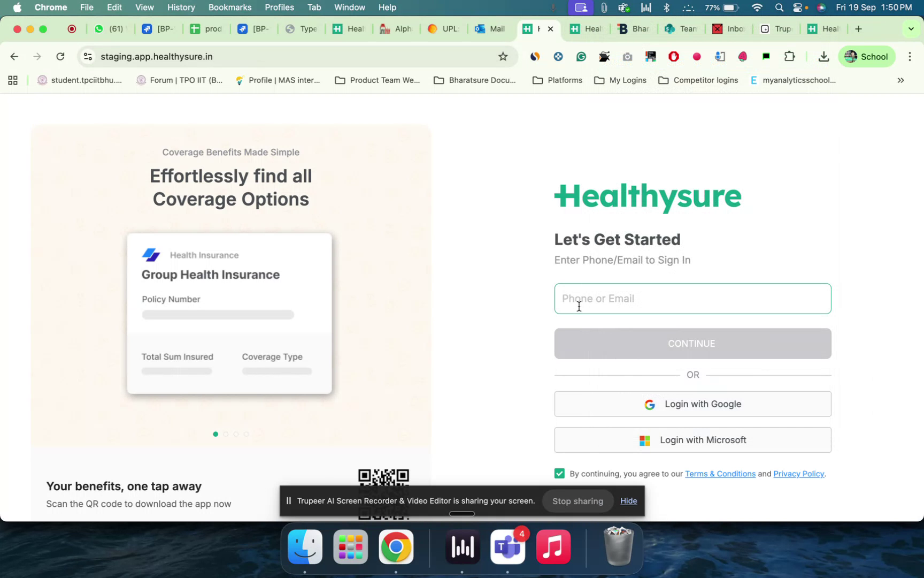
Task: Switch to the Healthysure staging tab
Action: coord(533,29)
